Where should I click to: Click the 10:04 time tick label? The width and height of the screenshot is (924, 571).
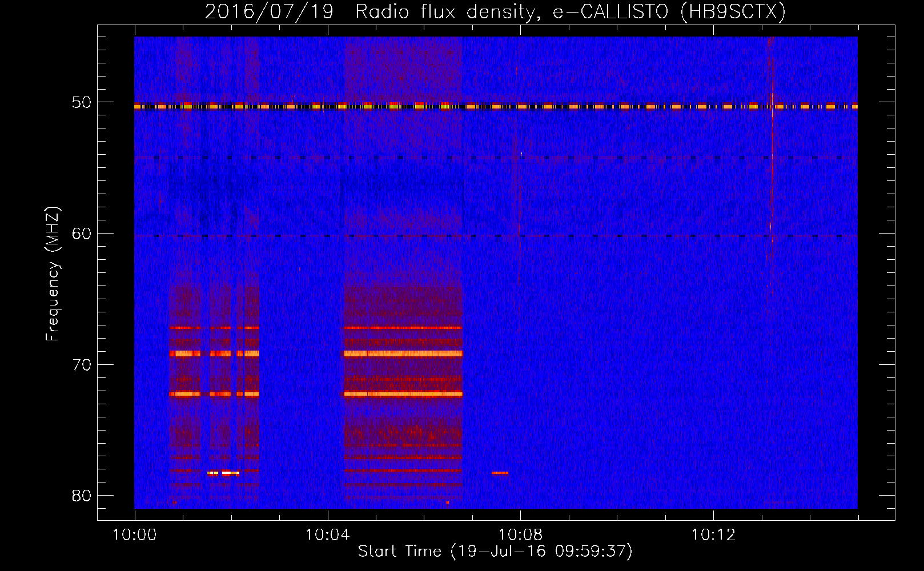click(x=327, y=535)
